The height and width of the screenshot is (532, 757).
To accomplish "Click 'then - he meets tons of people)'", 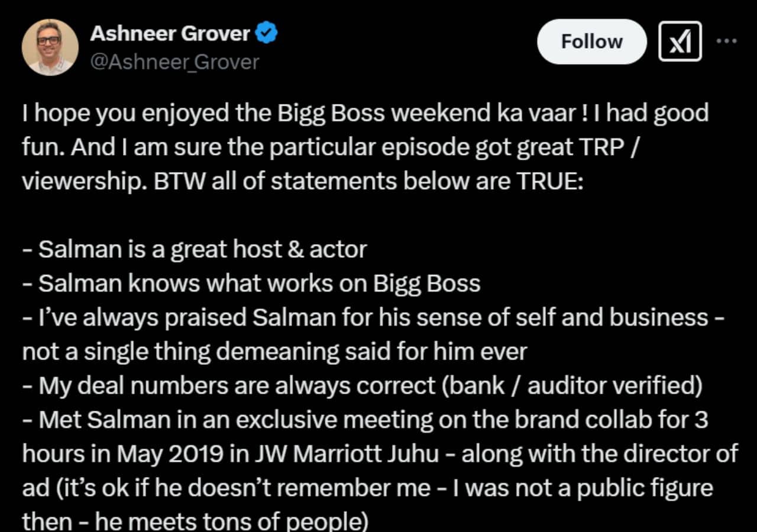I will click(x=195, y=521).
